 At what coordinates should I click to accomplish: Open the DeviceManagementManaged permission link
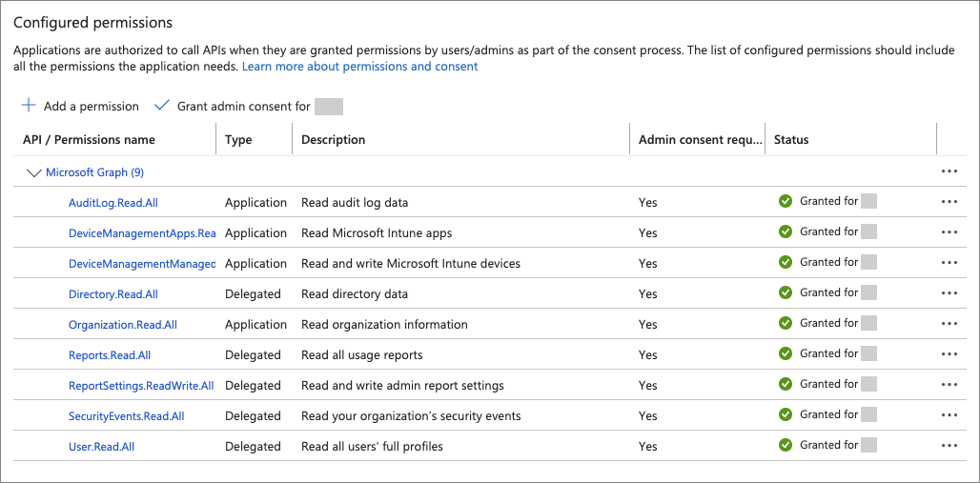(x=142, y=264)
